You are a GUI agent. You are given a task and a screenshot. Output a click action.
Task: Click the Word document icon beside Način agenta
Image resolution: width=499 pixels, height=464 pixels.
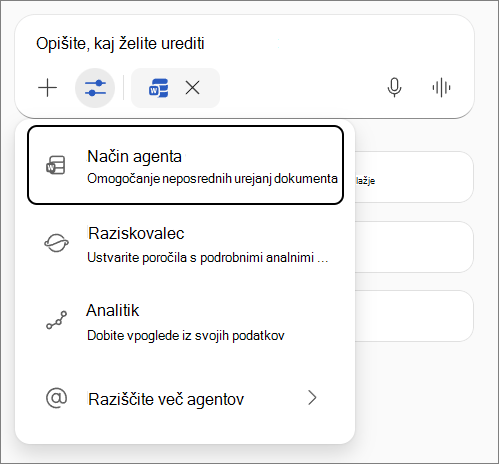click(x=56, y=165)
